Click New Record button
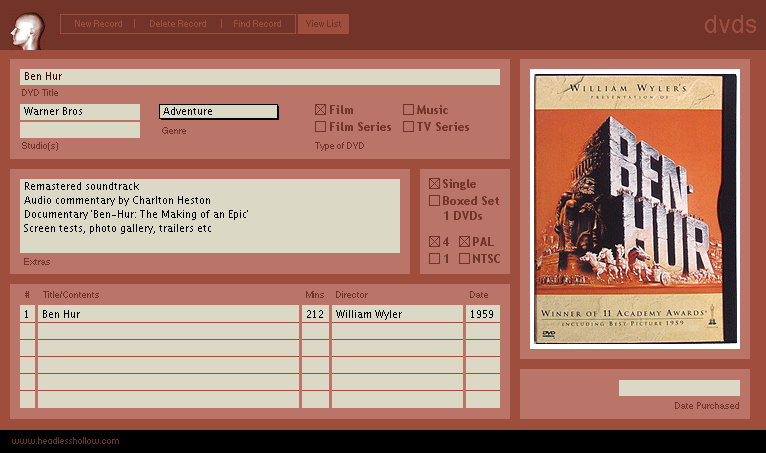Image resolution: width=766 pixels, height=453 pixels. pyautogui.click(x=98, y=24)
